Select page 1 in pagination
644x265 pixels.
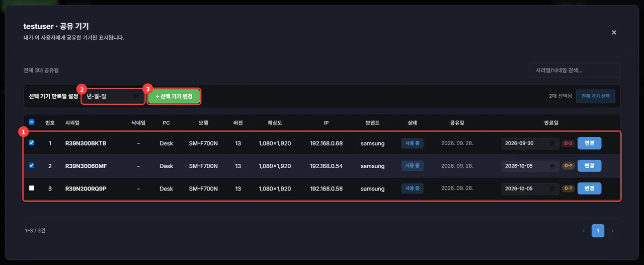tap(598, 231)
